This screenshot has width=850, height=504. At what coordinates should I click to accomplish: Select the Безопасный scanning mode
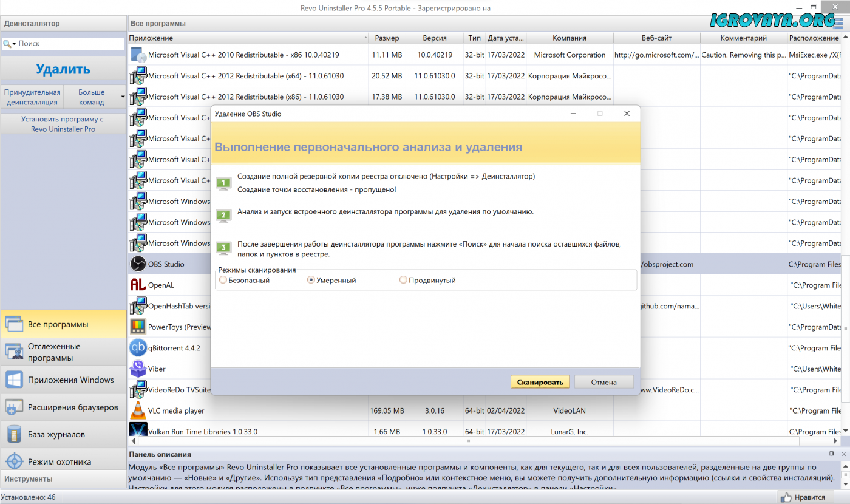(x=223, y=280)
